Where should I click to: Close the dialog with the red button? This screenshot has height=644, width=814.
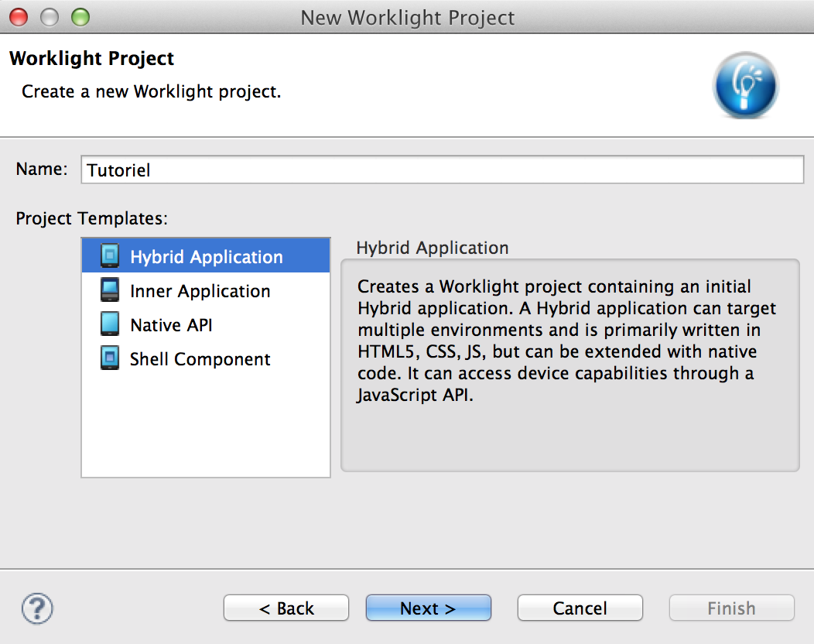point(19,16)
